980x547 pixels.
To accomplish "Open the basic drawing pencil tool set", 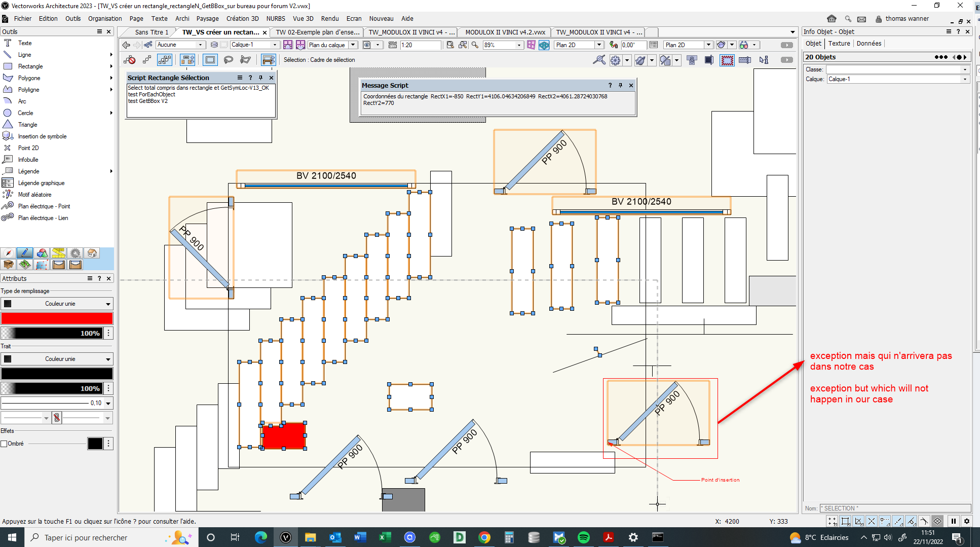I will [24, 253].
